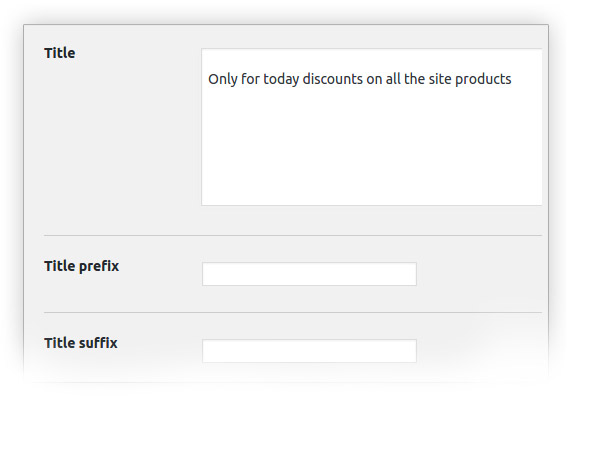Click empty gray area right of Title prefix field
The image size is (600, 457).
tap(478, 274)
